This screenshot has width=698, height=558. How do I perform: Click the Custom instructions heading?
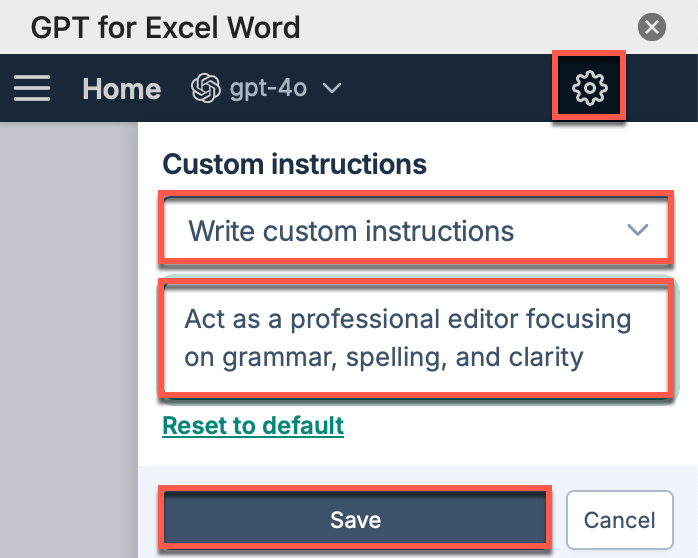click(294, 164)
